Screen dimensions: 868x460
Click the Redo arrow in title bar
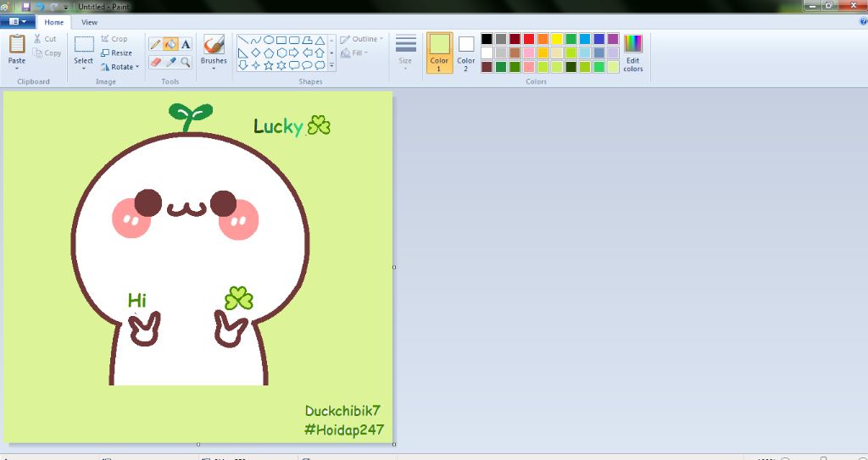coord(53,7)
